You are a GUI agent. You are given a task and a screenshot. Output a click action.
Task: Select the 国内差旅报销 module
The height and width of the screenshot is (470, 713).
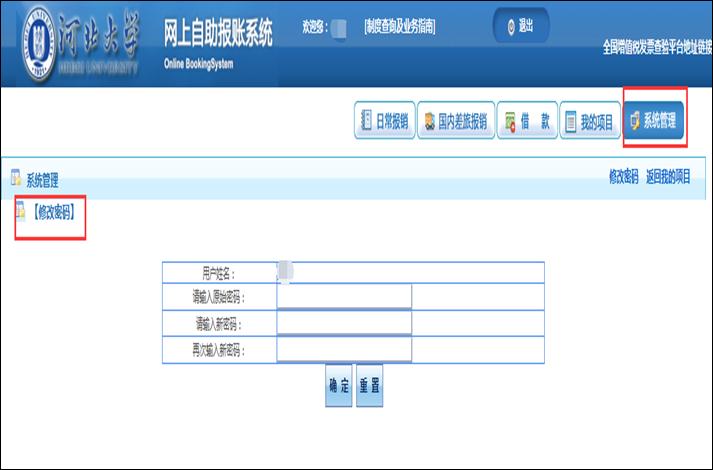pyautogui.click(x=452, y=122)
